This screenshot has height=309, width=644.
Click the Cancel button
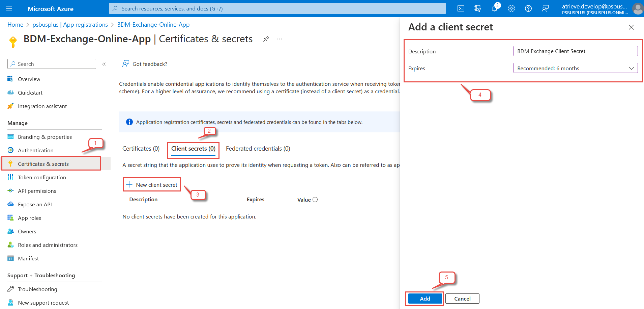pyautogui.click(x=462, y=299)
